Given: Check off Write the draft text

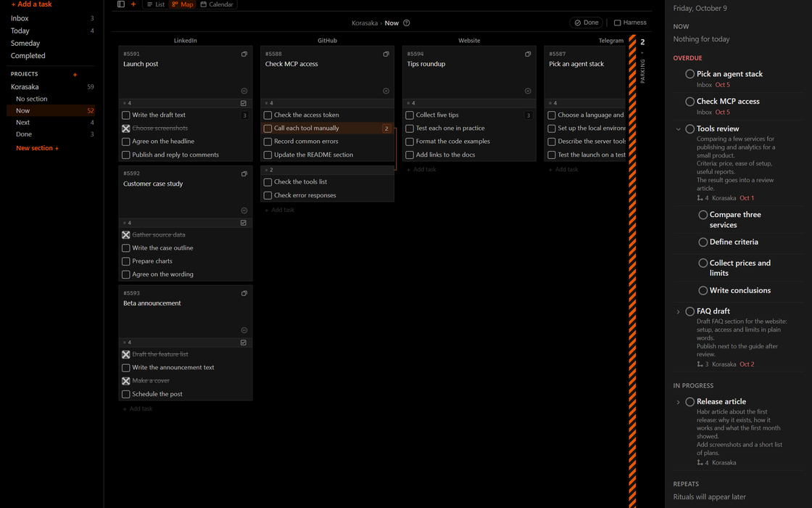Looking at the screenshot, I should [126, 115].
